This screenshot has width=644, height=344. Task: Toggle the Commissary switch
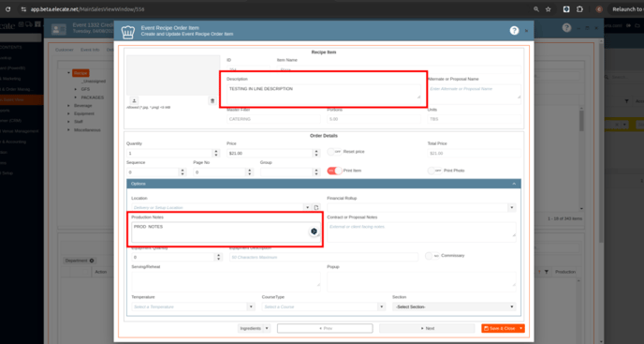(432, 256)
